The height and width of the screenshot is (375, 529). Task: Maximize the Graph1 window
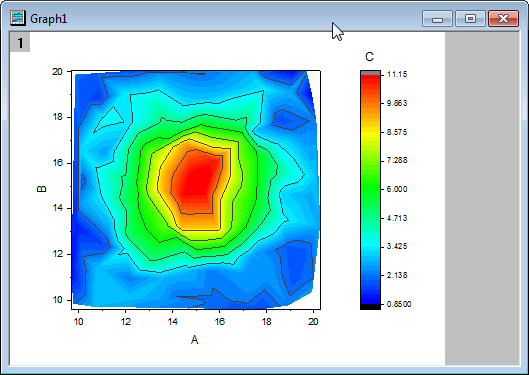470,19
